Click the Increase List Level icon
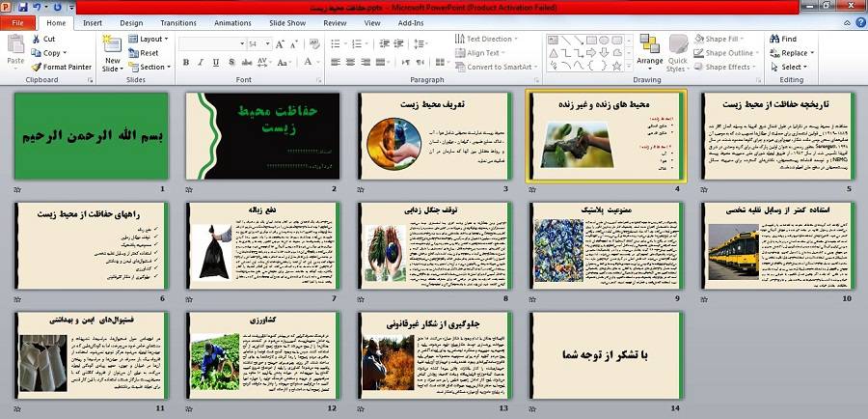This screenshot has height=419, width=868. pyautogui.click(x=399, y=43)
